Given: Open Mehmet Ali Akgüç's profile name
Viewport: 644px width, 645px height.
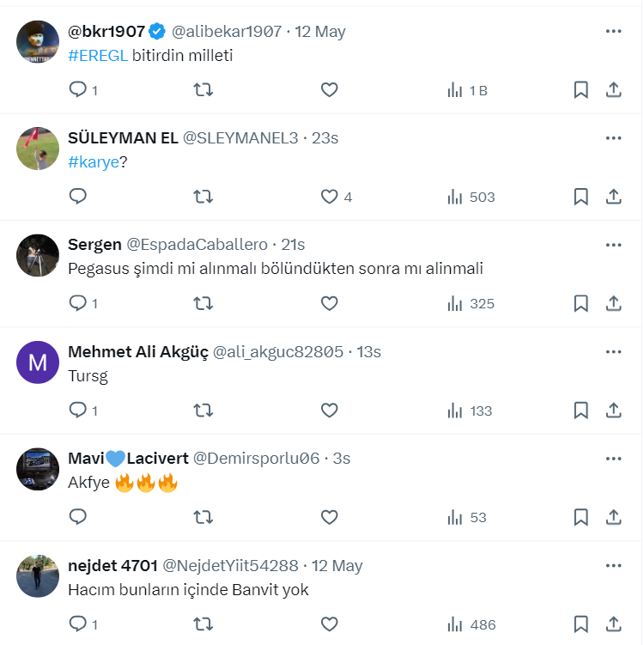Looking at the screenshot, I should point(137,352).
